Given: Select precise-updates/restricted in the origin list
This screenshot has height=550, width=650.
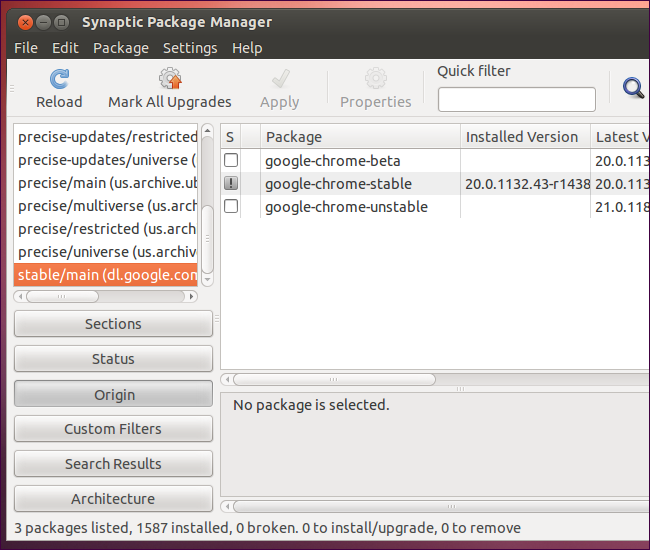Looking at the screenshot, I should pos(106,137).
